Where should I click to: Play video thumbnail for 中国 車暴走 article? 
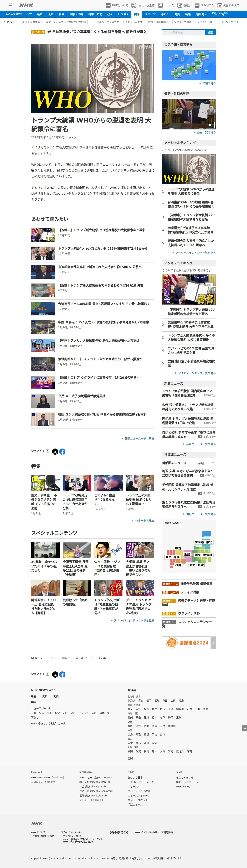tap(43, 327)
